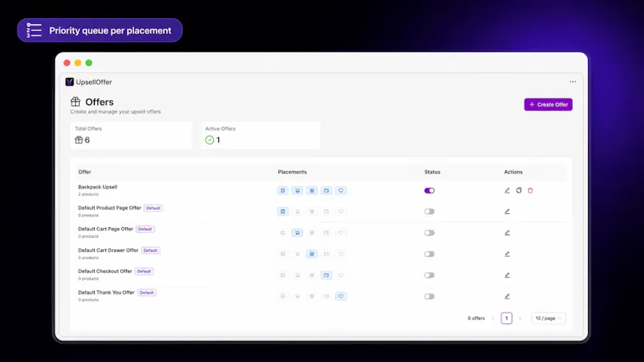This screenshot has height=362, width=644.
Task: Click the Total Offers card
Action: pyautogui.click(x=132, y=135)
